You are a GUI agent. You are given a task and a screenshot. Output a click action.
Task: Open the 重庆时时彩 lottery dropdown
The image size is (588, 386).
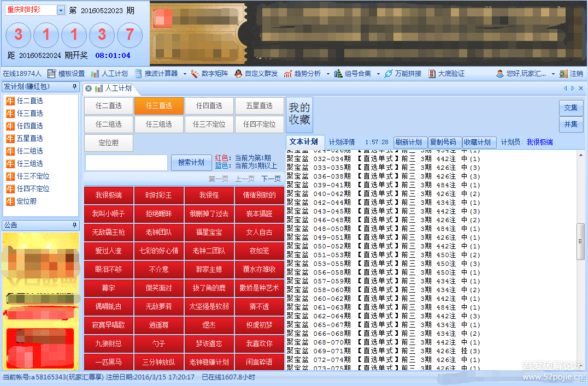tap(60, 10)
